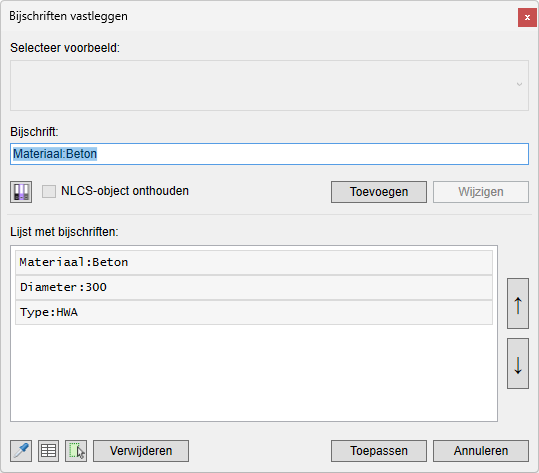Screen dimensions: 539x473
Task: Click the Wijzigen button
Action: [x=481, y=192]
